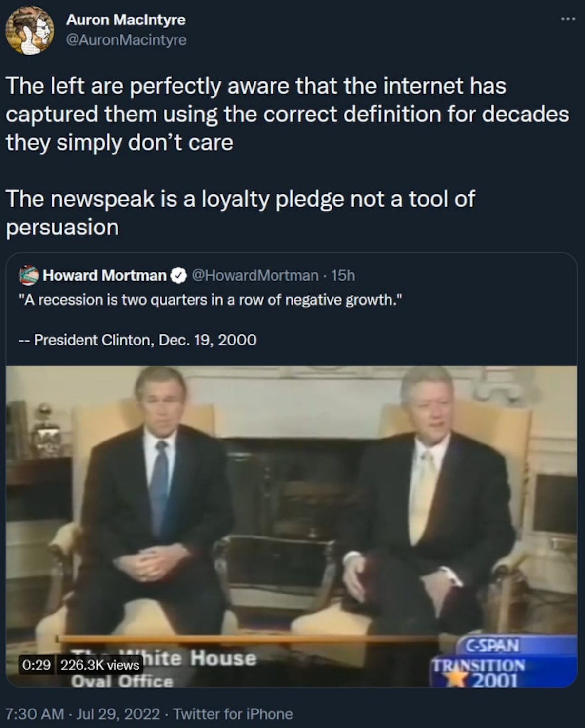Click the @HowardMortman handle
This screenshot has width=585, height=728.
[x=255, y=276]
